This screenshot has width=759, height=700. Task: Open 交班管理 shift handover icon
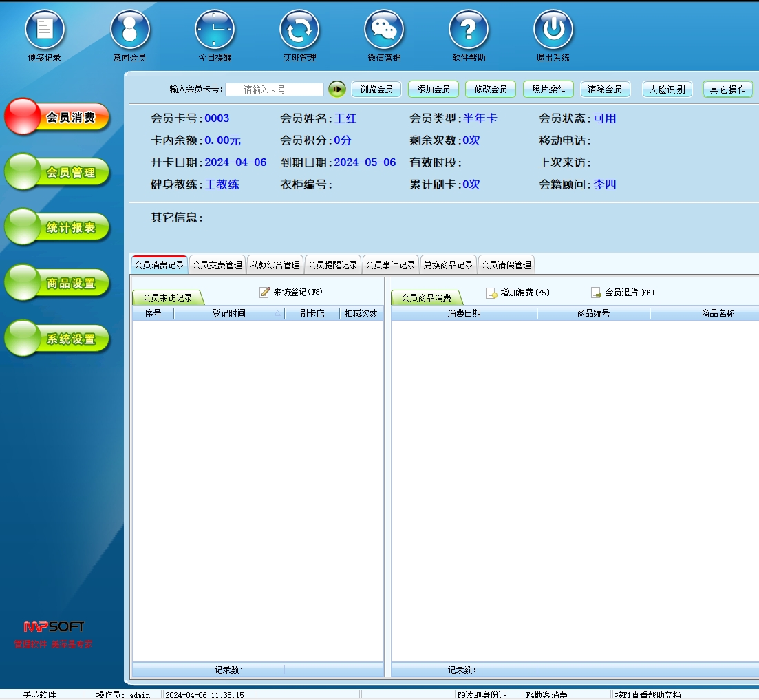click(299, 30)
